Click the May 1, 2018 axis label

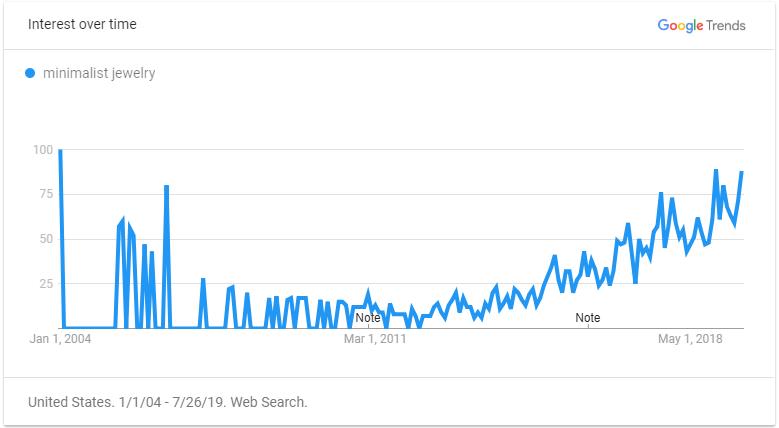click(x=690, y=339)
